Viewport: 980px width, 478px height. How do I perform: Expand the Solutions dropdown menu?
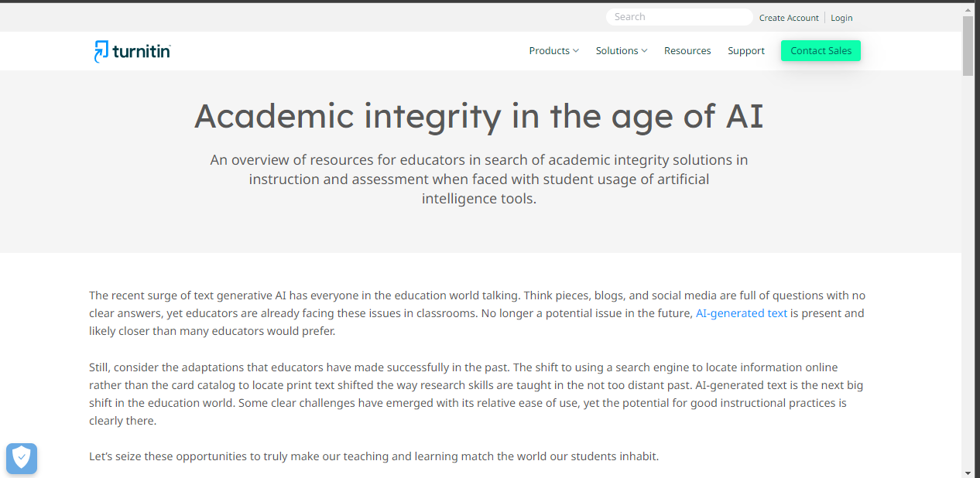pyautogui.click(x=621, y=51)
